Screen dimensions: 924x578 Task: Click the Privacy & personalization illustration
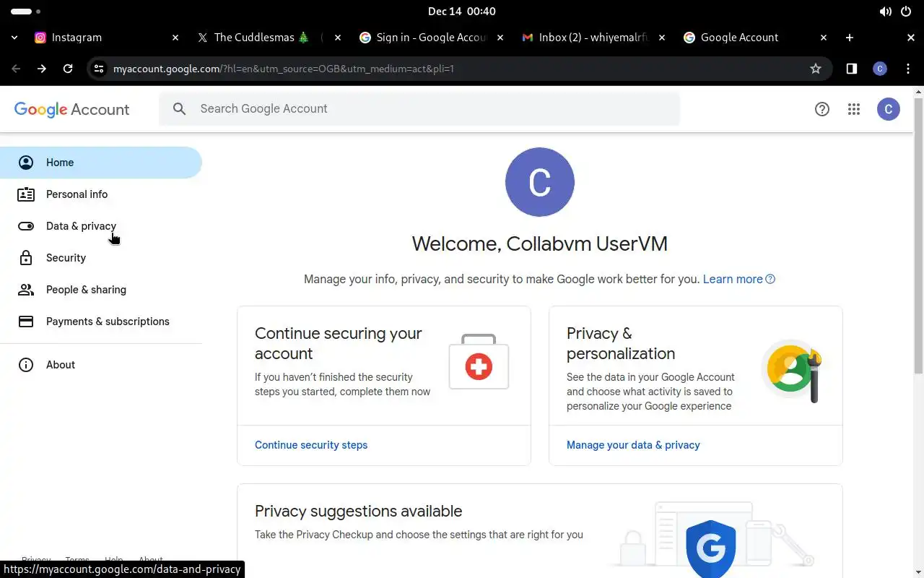[793, 371]
